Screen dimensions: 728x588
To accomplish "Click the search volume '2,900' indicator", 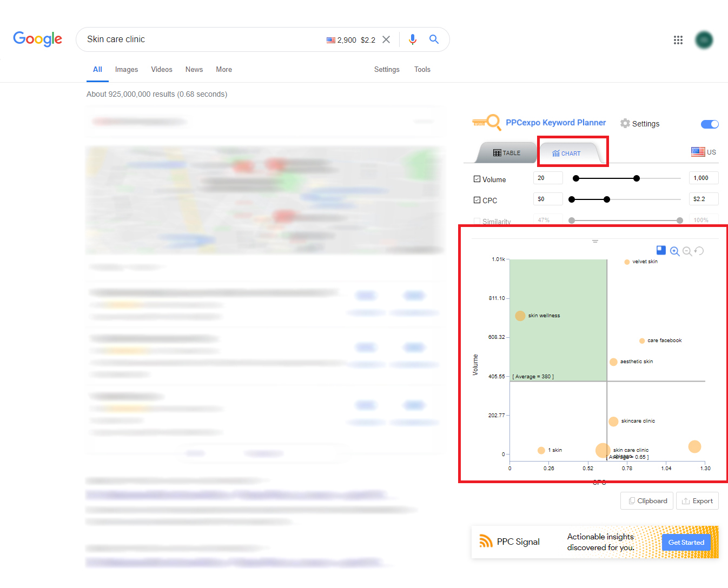I will pyautogui.click(x=347, y=40).
